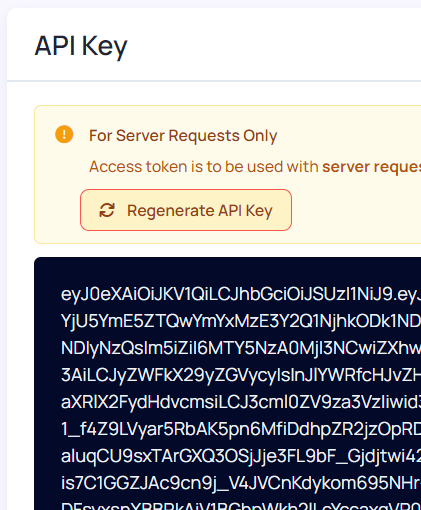Image resolution: width=421 pixels, height=510 pixels.
Task: Click the card's white header area beside the title
Action: tap(273, 46)
